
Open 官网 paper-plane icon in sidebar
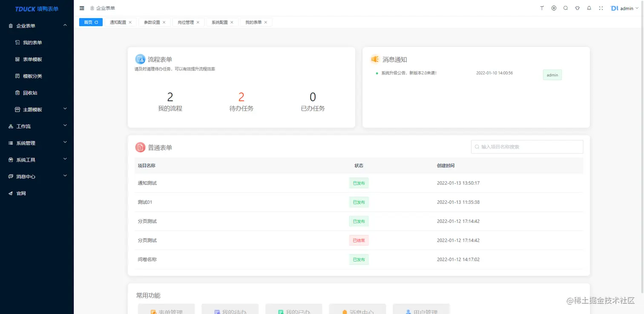click(x=11, y=193)
